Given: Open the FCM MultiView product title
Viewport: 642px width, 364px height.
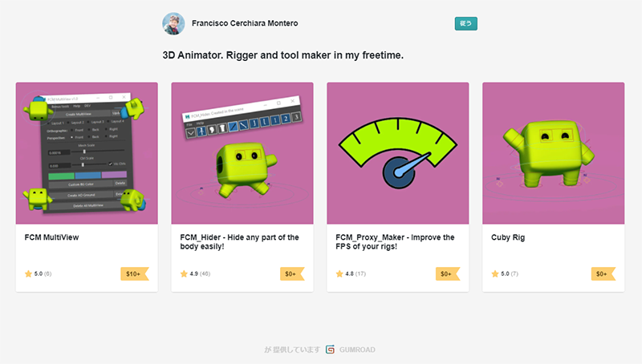Looking at the screenshot, I should [51, 237].
